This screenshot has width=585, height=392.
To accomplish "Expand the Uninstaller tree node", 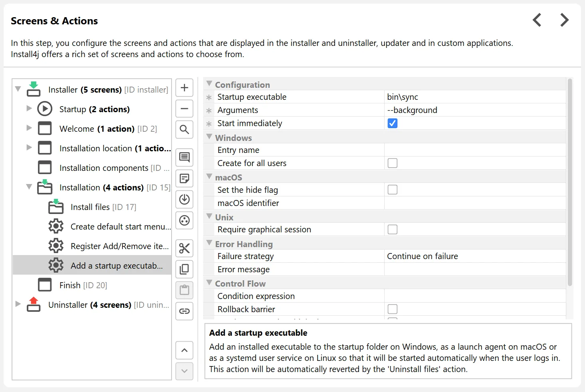I will pos(18,304).
